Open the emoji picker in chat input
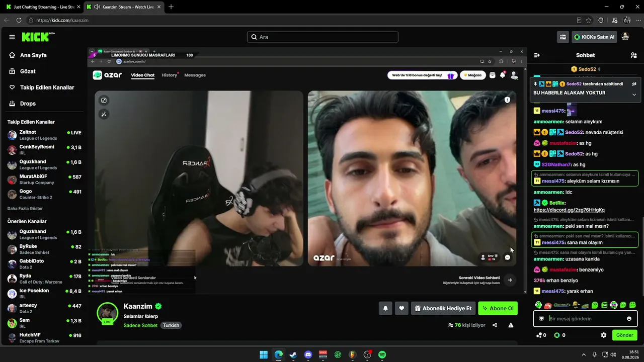Screen dimensions: 644x362 (629, 319)
